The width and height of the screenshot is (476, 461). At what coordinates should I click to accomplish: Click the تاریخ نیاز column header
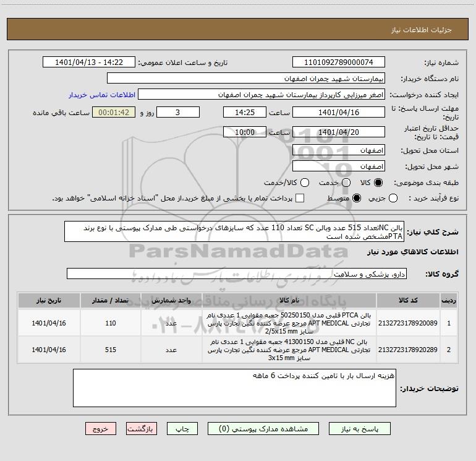click(x=49, y=300)
